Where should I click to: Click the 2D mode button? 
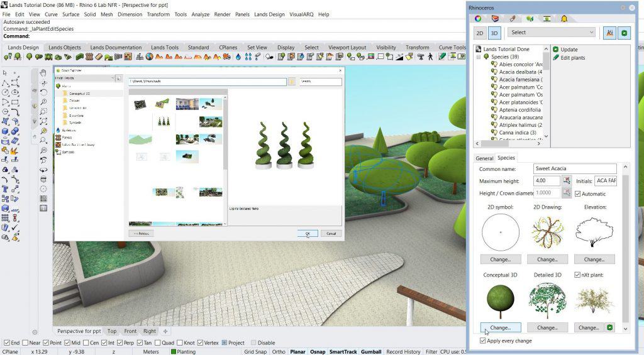pyautogui.click(x=479, y=33)
